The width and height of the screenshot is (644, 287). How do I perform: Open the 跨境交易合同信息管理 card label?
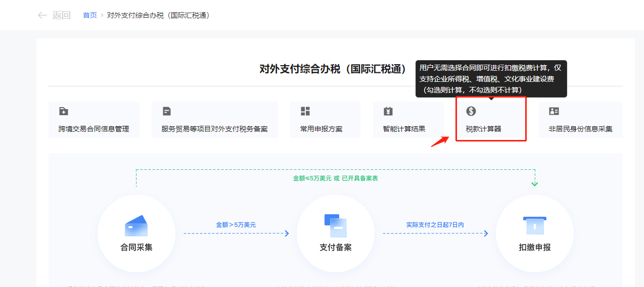[x=94, y=129]
